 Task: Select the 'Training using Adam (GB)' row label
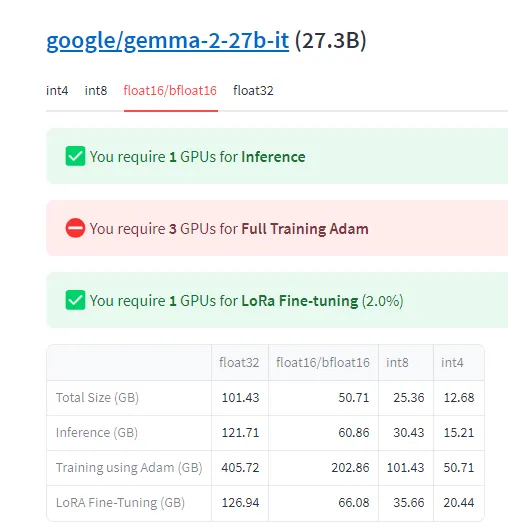(x=129, y=468)
